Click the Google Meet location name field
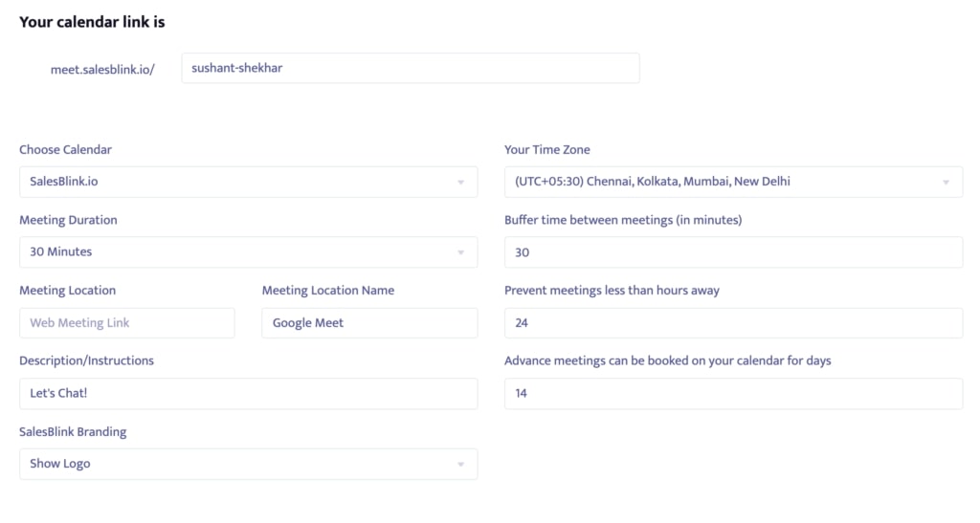The width and height of the screenshot is (980, 523). [370, 322]
